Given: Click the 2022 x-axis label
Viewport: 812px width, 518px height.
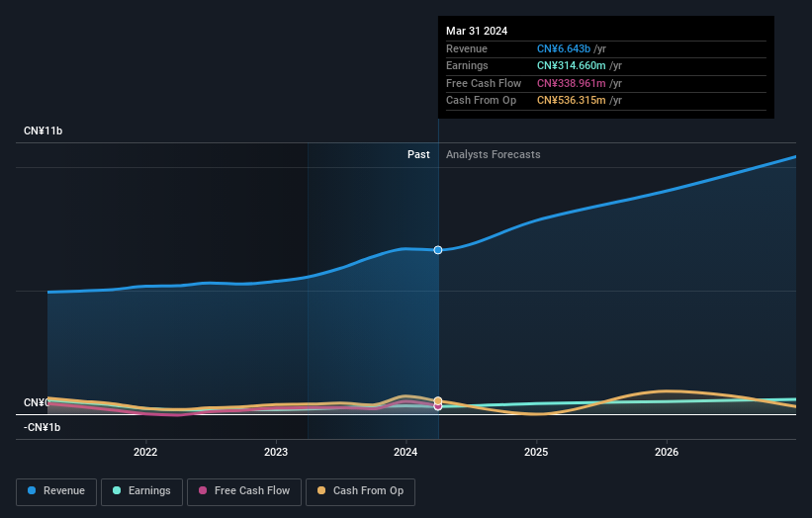Looking at the screenshot, I should pyautogui.click(x=145, y=452).
